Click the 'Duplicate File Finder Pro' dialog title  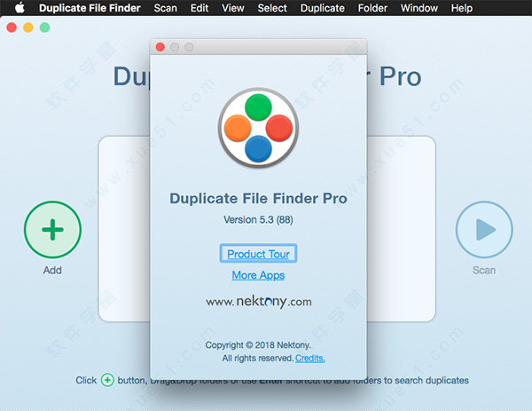[x=258, y=198]
